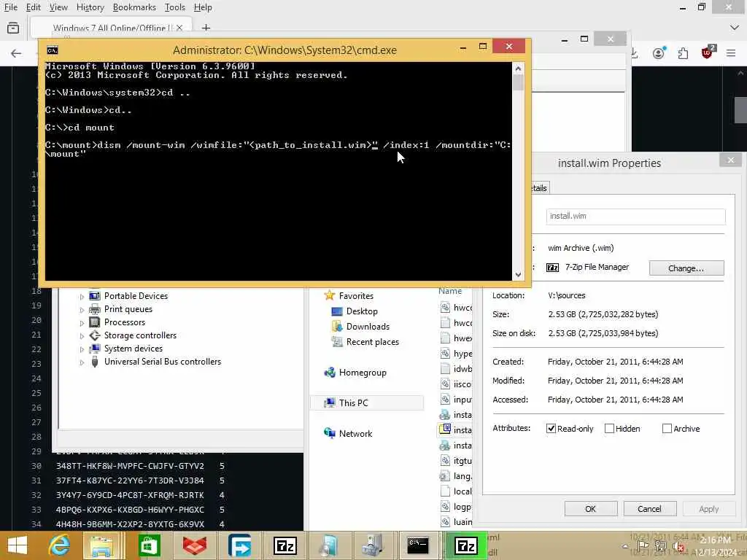This screenshot has width=747, height=560.
Task: Expand Storage controllers node
Action: click(x=82, y=336)
